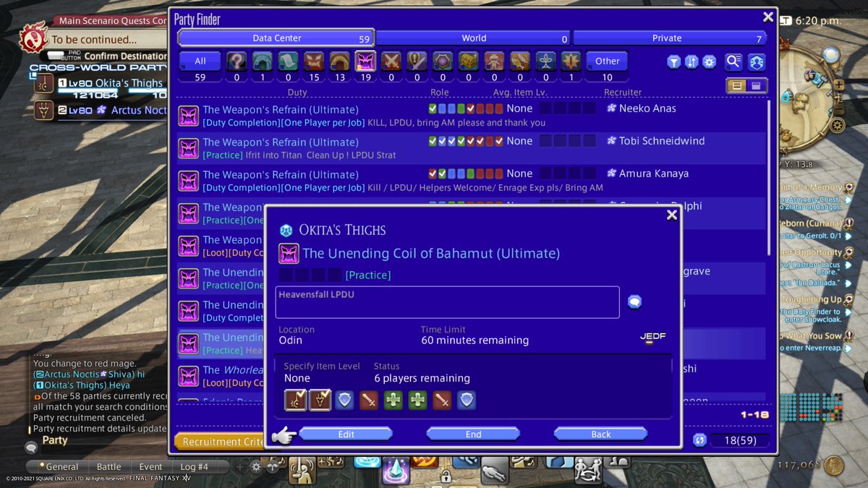Click the Party Finder list scrollbar
Screen dimensions: 868x488
pyautogui.click(x=768, y=178)
